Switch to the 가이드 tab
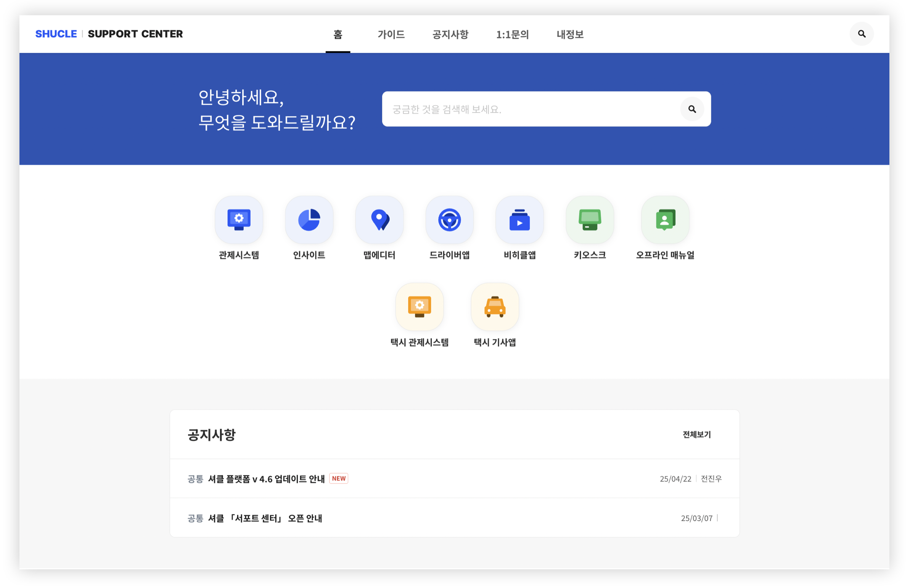This screenshot has height=588, width=910. point(392,34)
